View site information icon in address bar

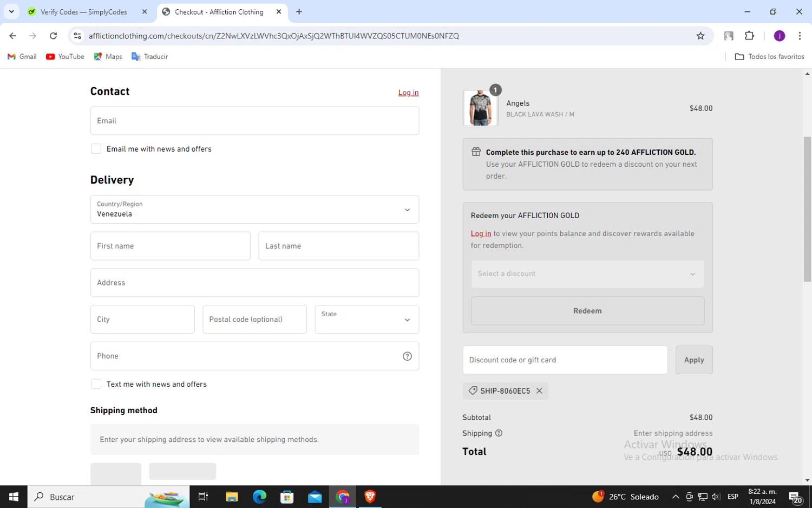point(77,36)
